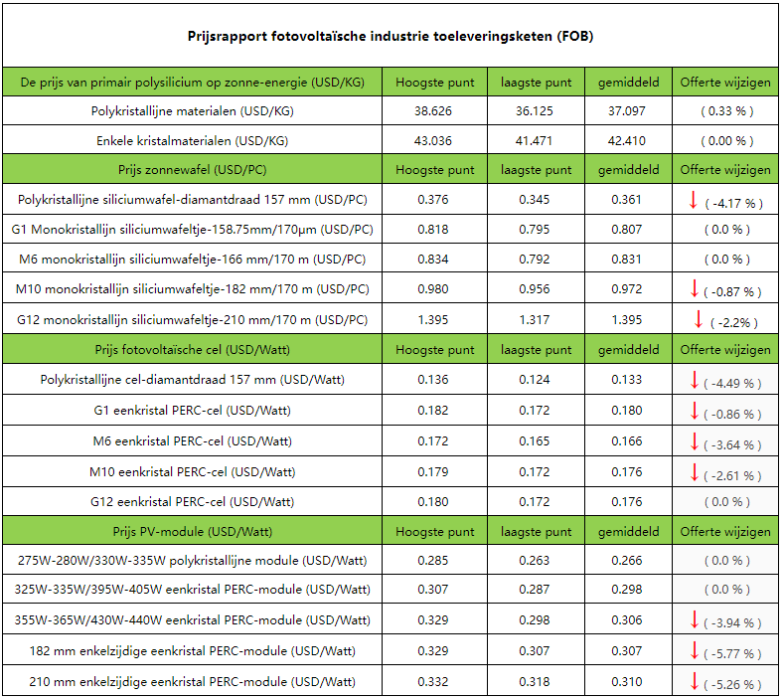
Task: Click 'G12 monokristallijn siliciumwafeltje-210 mm/170 m' label
Action: click(x=193, y=320)
